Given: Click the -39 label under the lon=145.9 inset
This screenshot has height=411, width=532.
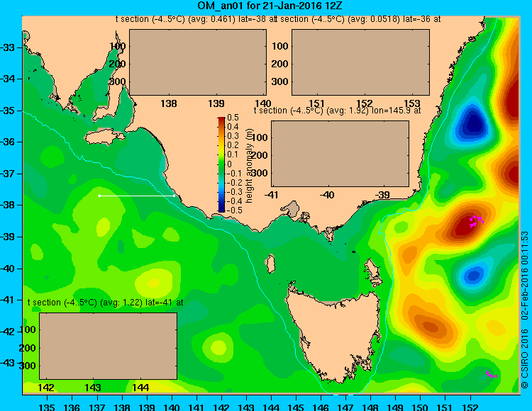Looking at the screenshot, I should tap(383, 195).
